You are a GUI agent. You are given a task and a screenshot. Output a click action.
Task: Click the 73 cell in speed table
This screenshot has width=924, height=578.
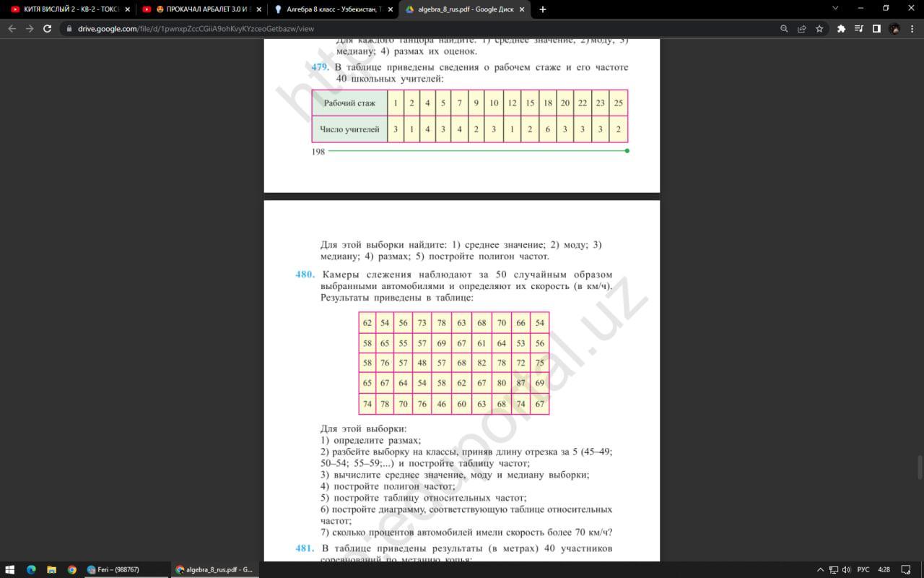click(422, 322)
